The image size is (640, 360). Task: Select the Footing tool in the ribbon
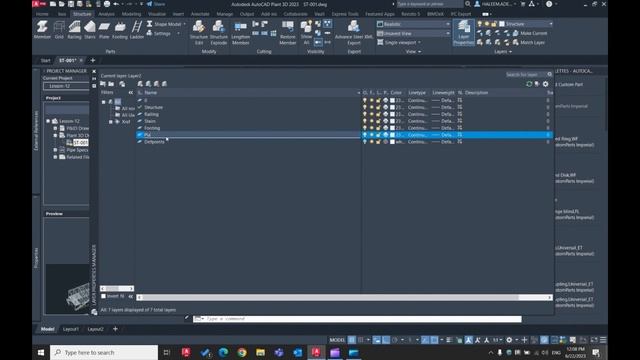point(120,30)
